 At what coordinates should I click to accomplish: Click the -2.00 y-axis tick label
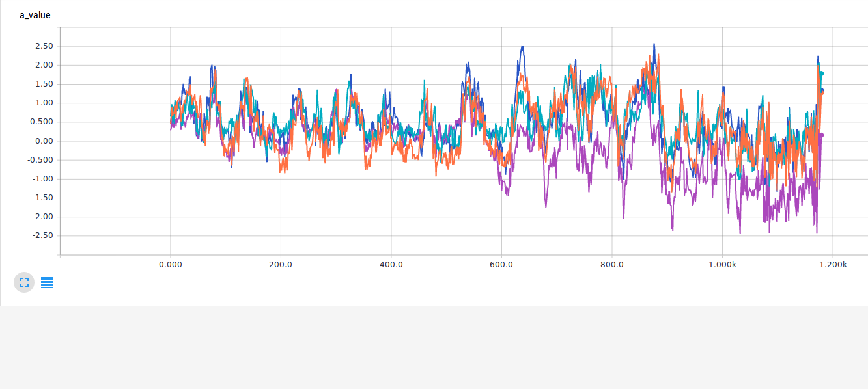43,217
